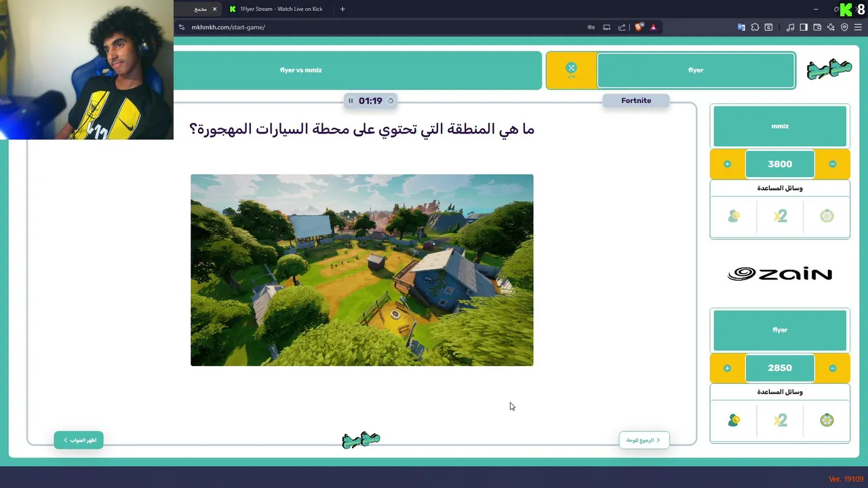The image size is (868, 488).
Task: Click the 01:19 timer display
Action: click(370, 100)
